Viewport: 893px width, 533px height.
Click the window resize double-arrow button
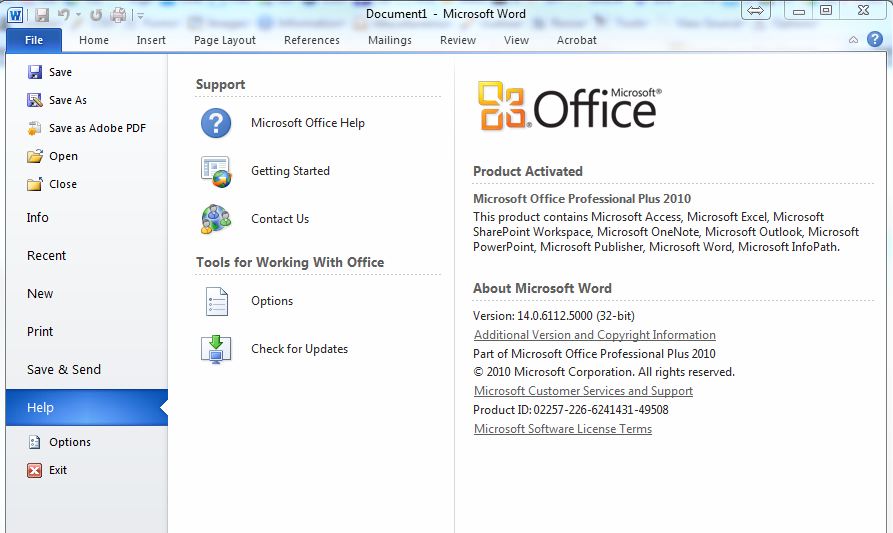pyautogui.click(x=755, y=10)
